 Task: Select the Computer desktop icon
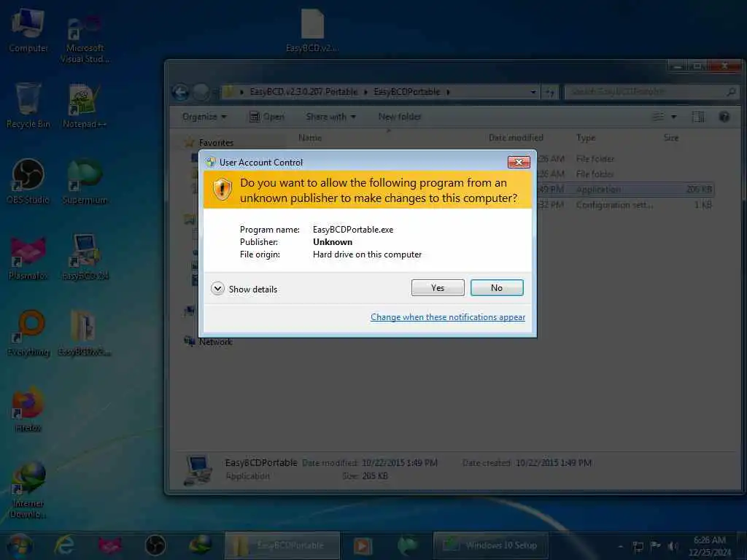28,29
